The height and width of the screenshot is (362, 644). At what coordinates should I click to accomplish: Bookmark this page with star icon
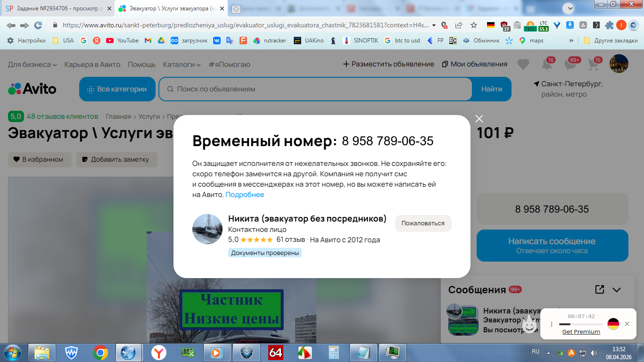(474, 25)
